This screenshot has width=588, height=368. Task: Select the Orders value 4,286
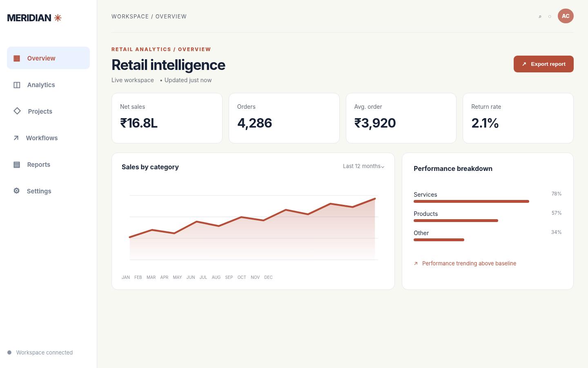255,123
